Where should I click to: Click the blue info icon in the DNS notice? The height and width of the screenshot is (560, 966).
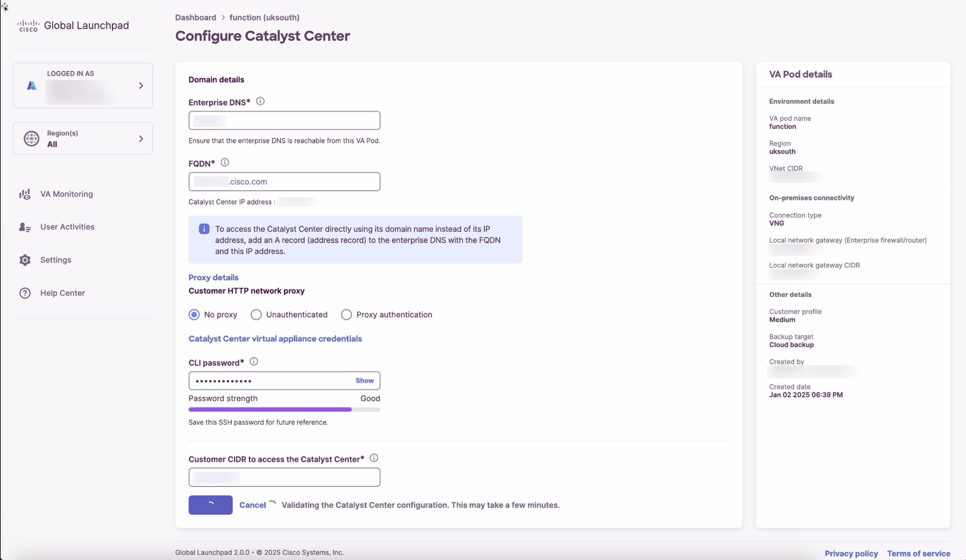click(204, 229)
